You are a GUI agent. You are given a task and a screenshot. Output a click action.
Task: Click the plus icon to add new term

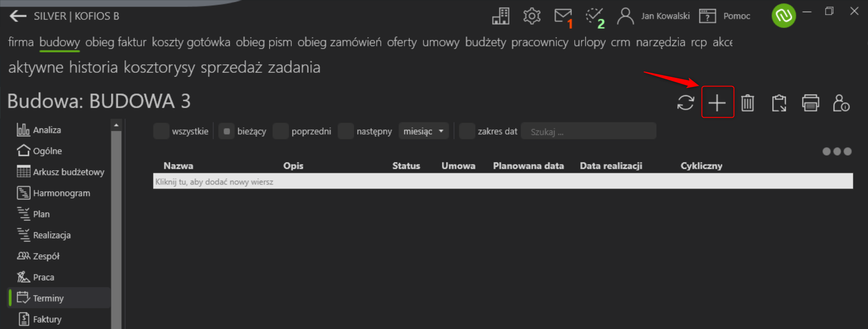[717, 103]
